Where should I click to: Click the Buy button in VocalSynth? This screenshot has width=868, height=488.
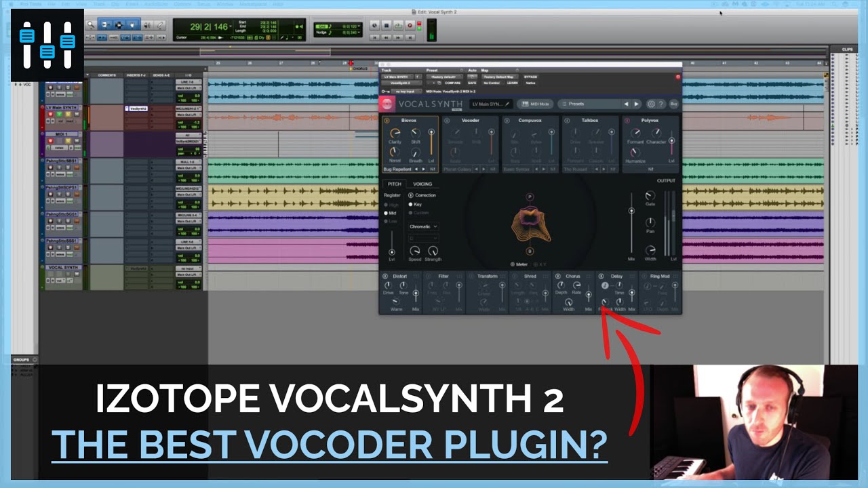[x=673, y=104]
